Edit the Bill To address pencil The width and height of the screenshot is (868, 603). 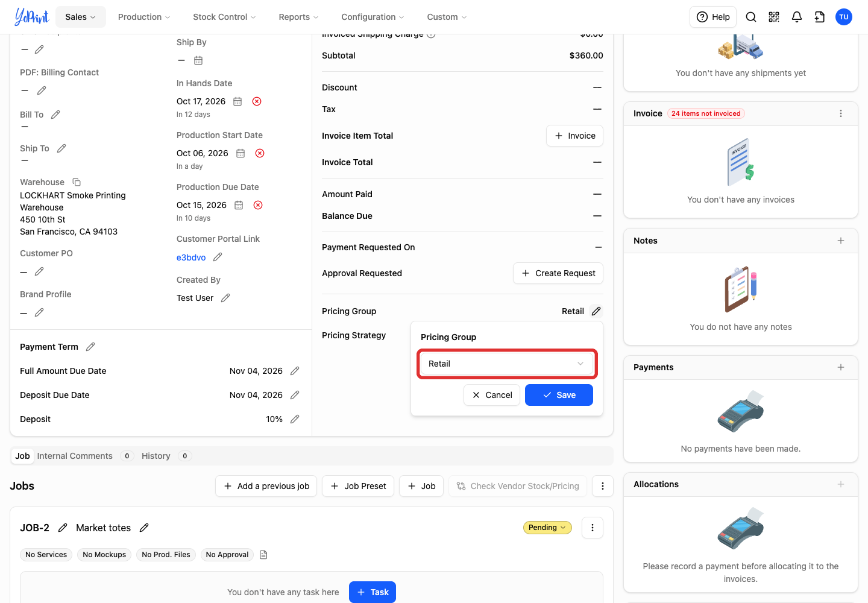[x=55, y=115]
